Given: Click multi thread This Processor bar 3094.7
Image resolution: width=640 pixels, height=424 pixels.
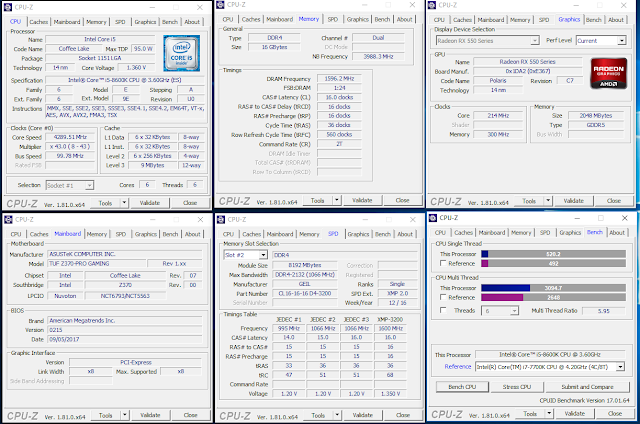Looking at the screenshot, I should coord(553,288).
